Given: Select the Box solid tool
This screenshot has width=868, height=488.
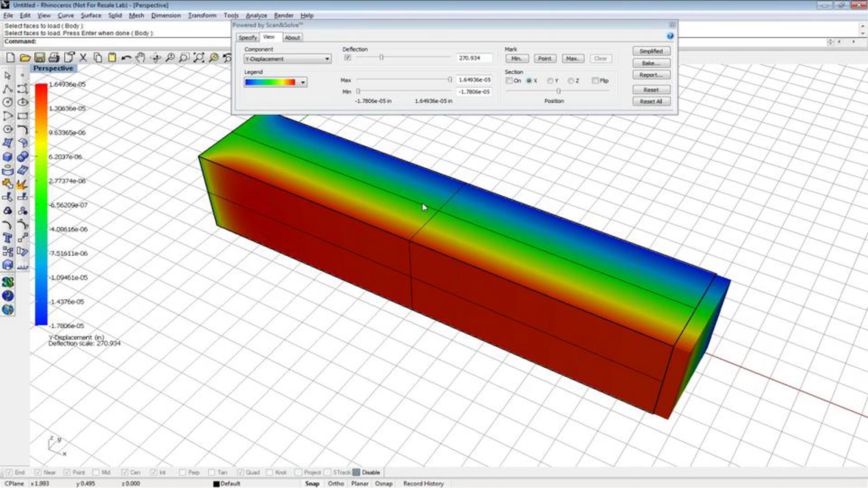Looking at the screenshot, I should pos(8,157).
